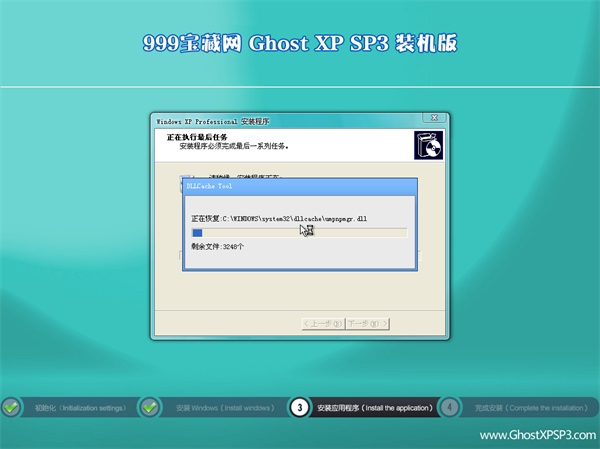Click the Windows XP Professional setup title bar
This screenshot has height=449, width=600.
coord(300,120)
